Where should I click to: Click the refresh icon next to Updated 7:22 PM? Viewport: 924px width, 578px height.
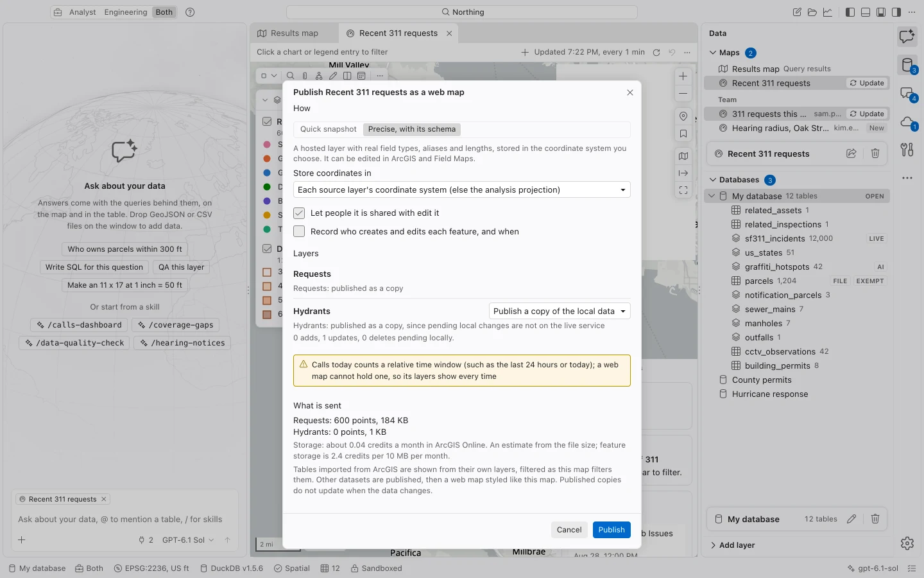point(656,53)
